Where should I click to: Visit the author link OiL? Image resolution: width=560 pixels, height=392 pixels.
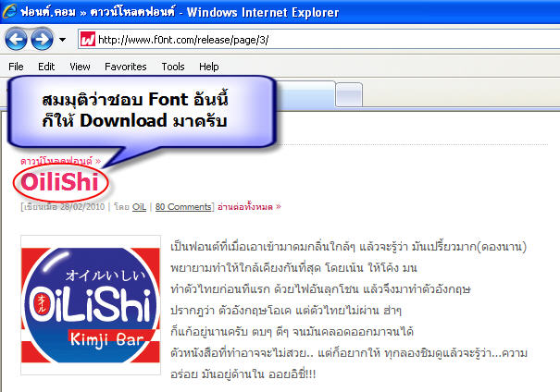pyautogui.click(x=139, y=207)
